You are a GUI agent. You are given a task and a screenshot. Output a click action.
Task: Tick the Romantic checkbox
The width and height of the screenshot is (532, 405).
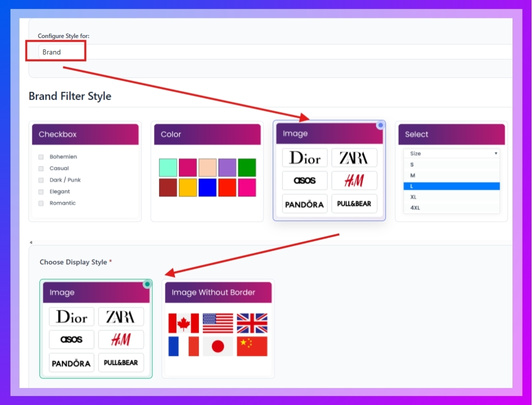click(x=41, y=203)
